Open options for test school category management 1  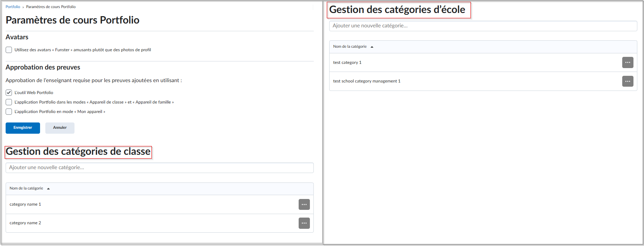pyautogui.click(x=627, y=81)
